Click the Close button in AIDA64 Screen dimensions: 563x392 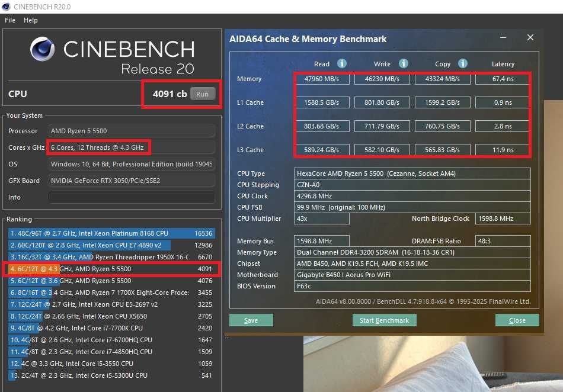517,320
